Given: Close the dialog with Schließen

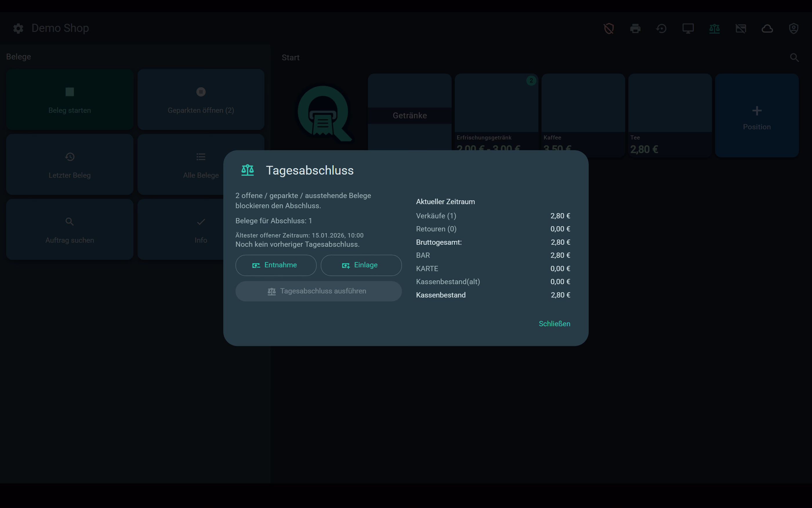Looking at the screenshot, I should pos(554,324).
